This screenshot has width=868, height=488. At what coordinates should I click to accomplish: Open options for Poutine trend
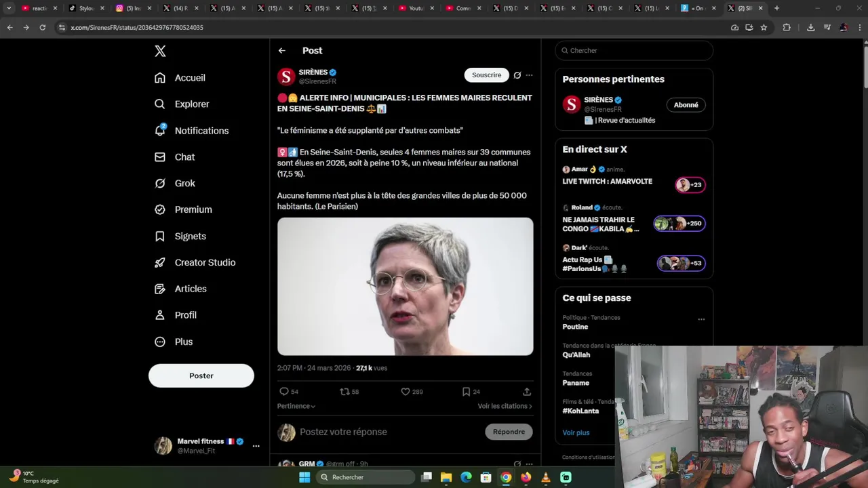pyautogui.click(x=701, y=319)
